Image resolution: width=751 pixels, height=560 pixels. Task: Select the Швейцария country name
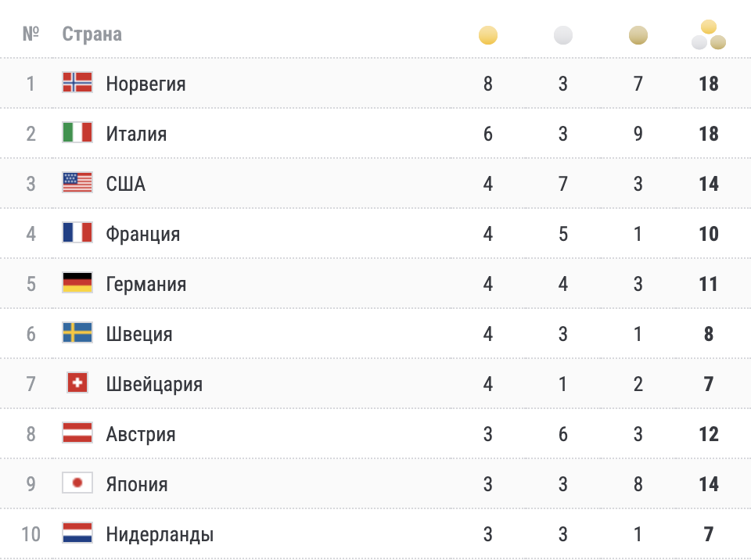[x=154, y=384]
